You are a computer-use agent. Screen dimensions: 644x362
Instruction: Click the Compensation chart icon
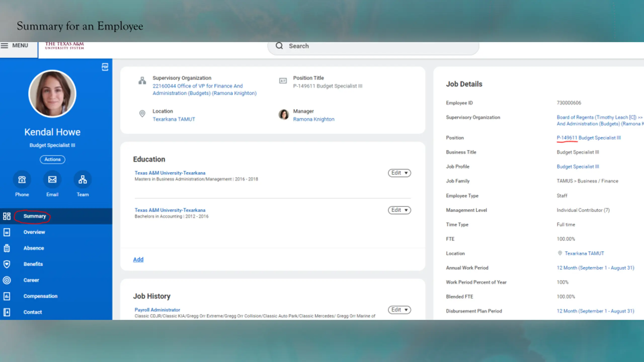pos(7,296)
